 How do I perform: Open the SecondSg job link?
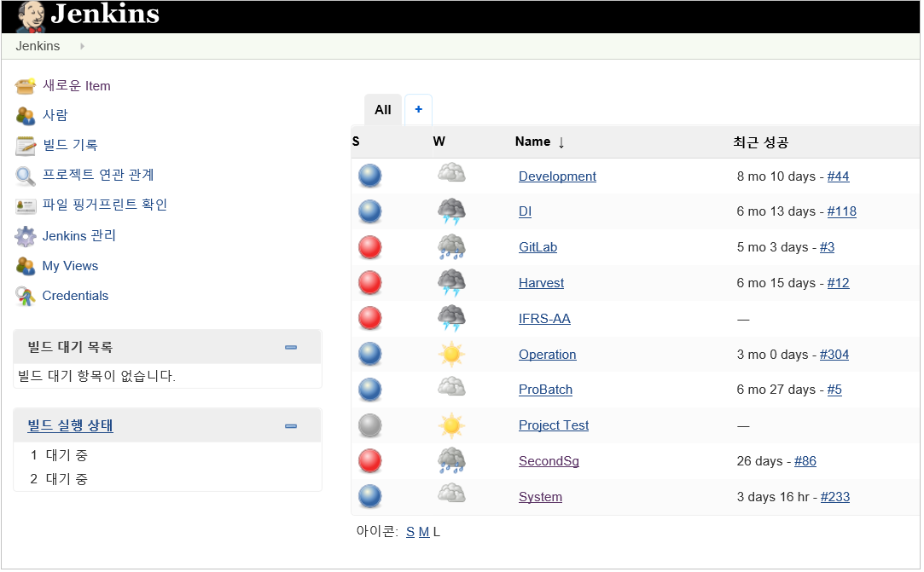coord(549,462)
